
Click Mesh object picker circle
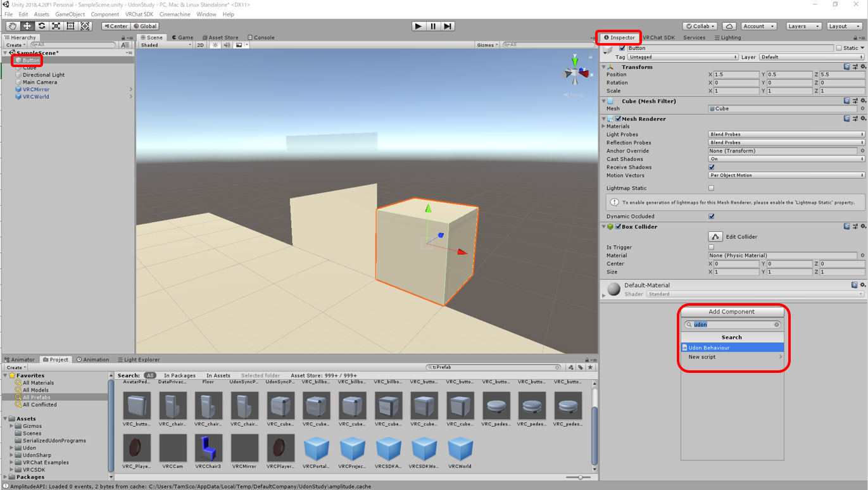[862, 109]
